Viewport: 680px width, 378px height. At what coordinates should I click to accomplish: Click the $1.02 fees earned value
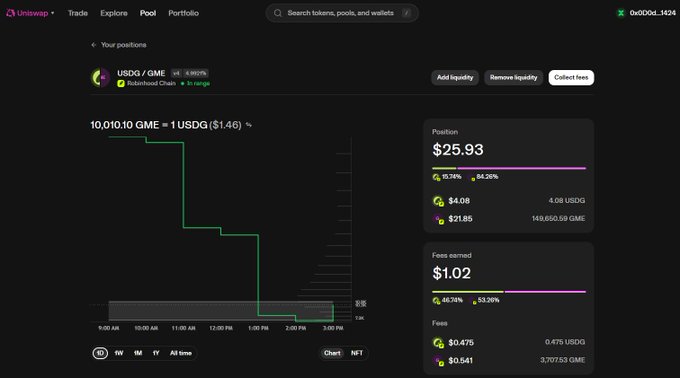451,273
